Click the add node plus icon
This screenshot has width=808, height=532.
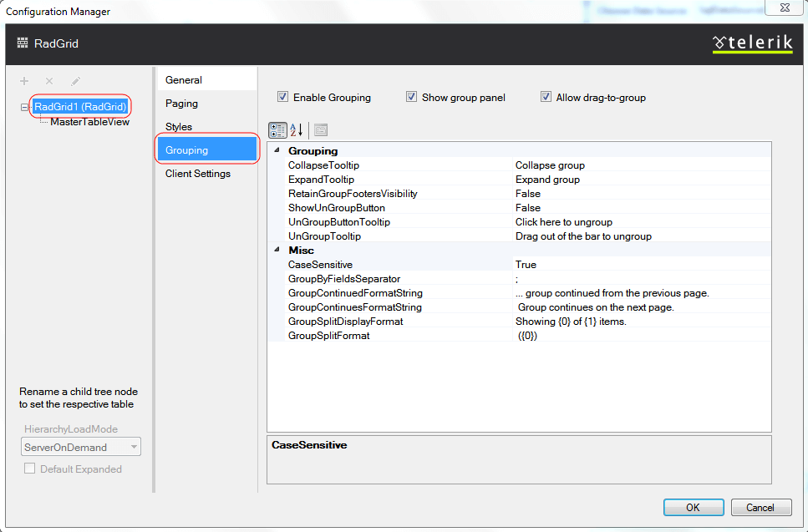click(x=24, y=80)
